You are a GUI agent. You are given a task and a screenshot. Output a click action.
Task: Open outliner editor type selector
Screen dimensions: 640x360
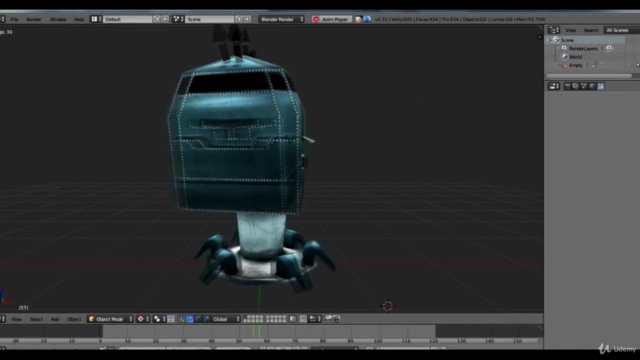click(553, 30)
